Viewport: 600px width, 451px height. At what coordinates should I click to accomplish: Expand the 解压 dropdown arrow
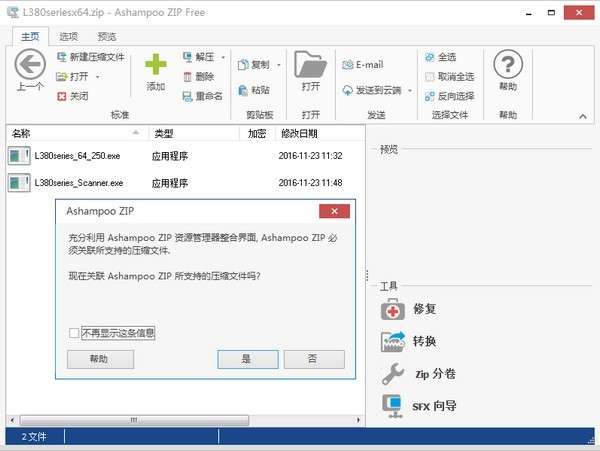pos(223,58)
